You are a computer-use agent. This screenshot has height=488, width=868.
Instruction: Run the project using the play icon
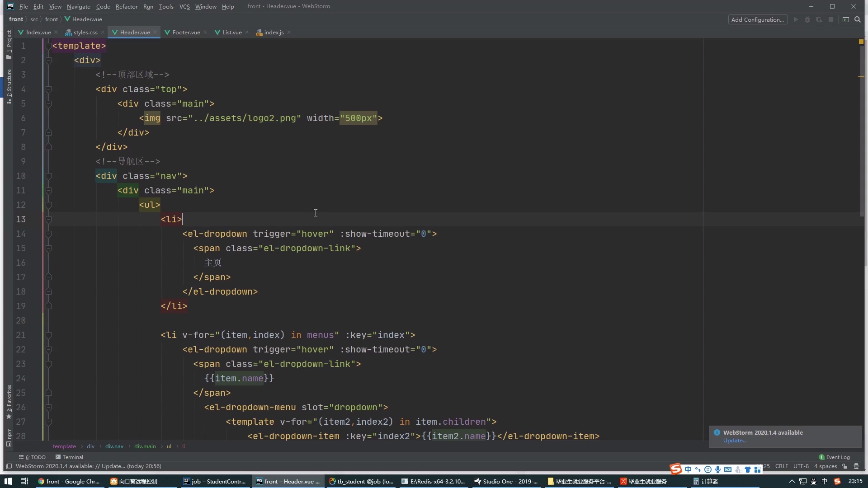(796, 19)
